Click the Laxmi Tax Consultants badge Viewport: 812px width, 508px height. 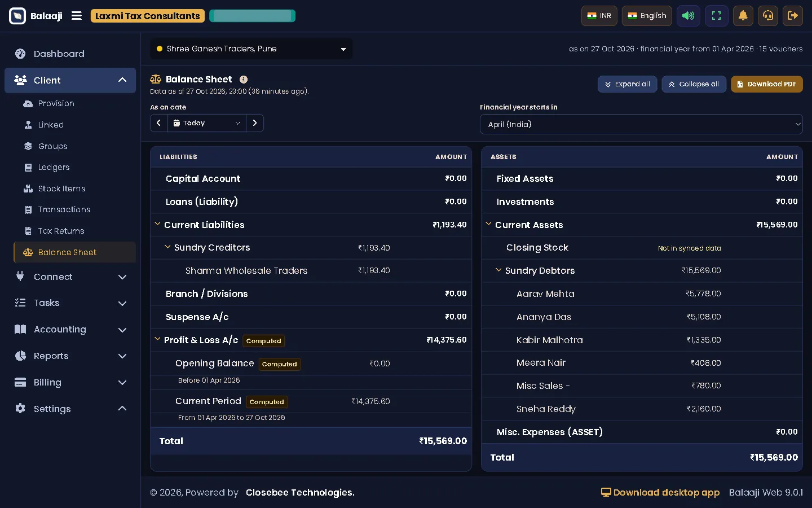click(148, 16)
